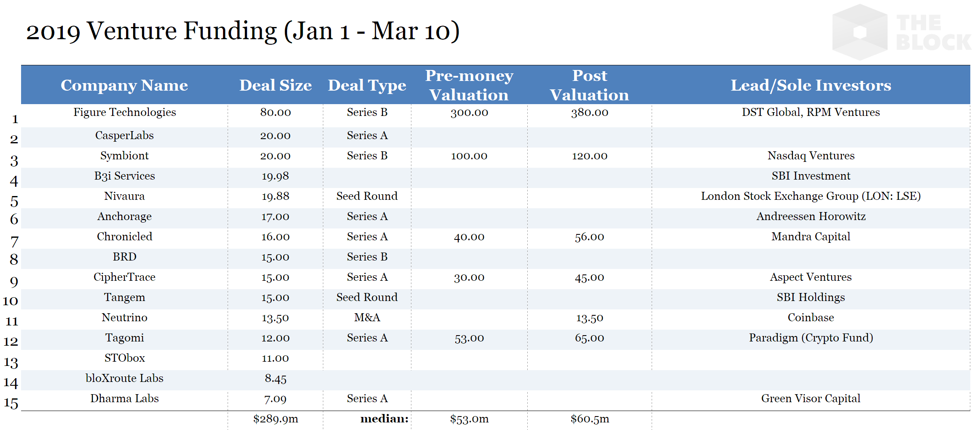
Task: Click the Post Valuation column header
Action: click(589, 85)
